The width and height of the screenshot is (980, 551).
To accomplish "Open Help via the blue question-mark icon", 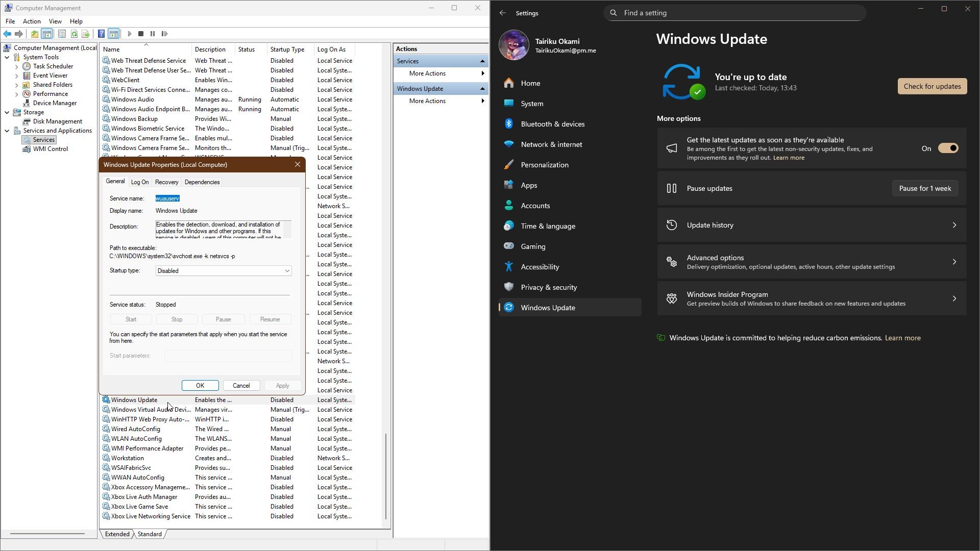I will click(x=101, y=34).
